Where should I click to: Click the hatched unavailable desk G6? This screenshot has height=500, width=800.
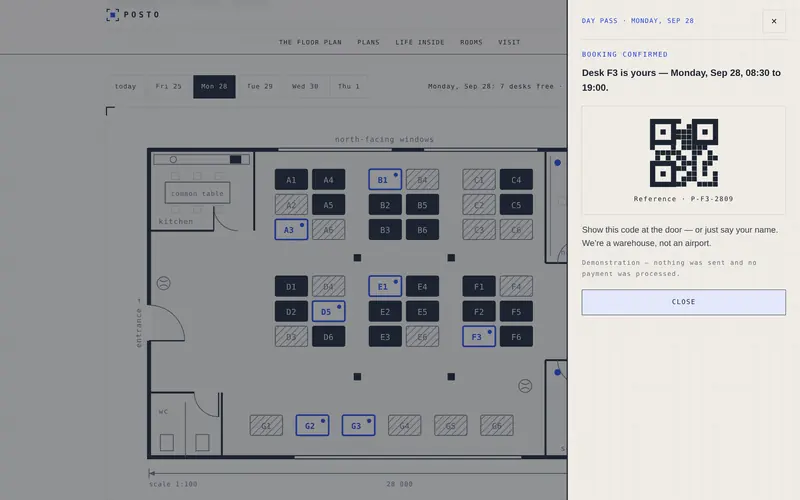point(497,425)
